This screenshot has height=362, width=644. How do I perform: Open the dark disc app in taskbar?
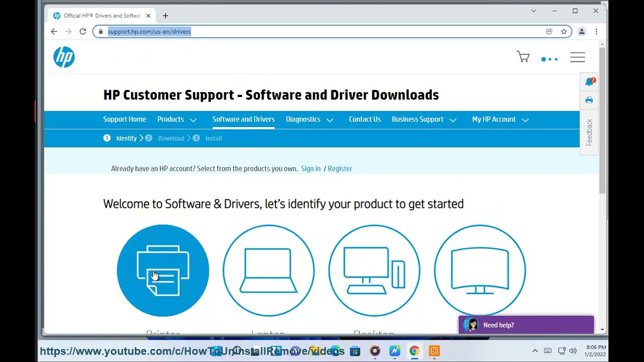375,351
